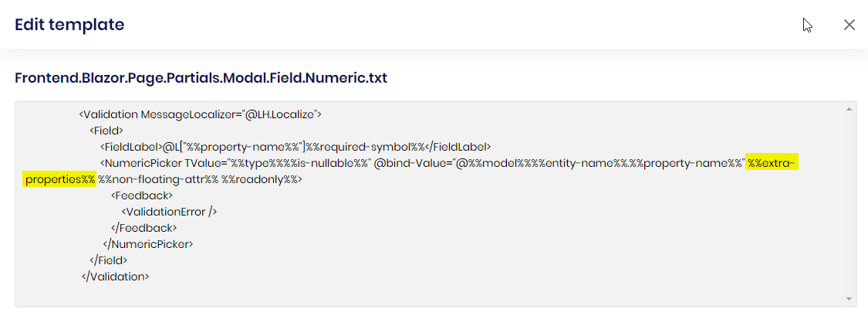Screen dimensions: 868x326
Task: Place cursor on closing Field tag
Action: pyautogui.click(x=108, y=260)
